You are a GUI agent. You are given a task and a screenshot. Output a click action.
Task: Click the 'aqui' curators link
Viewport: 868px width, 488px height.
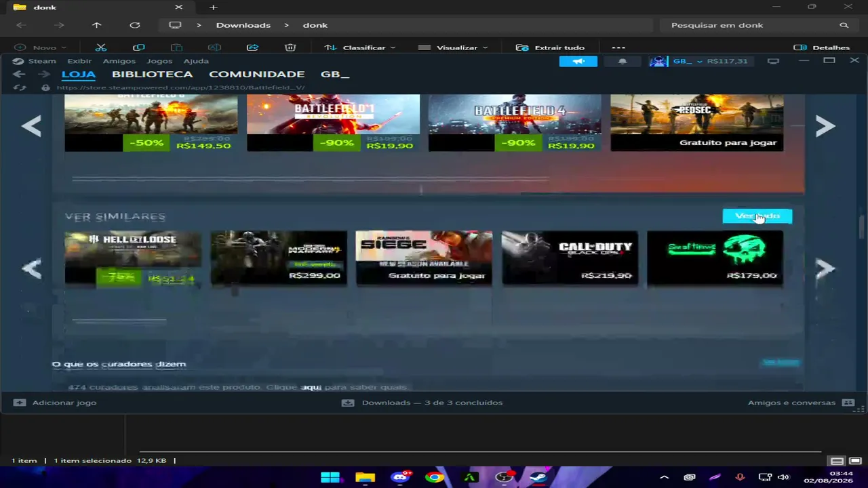(x=311, y=387)
